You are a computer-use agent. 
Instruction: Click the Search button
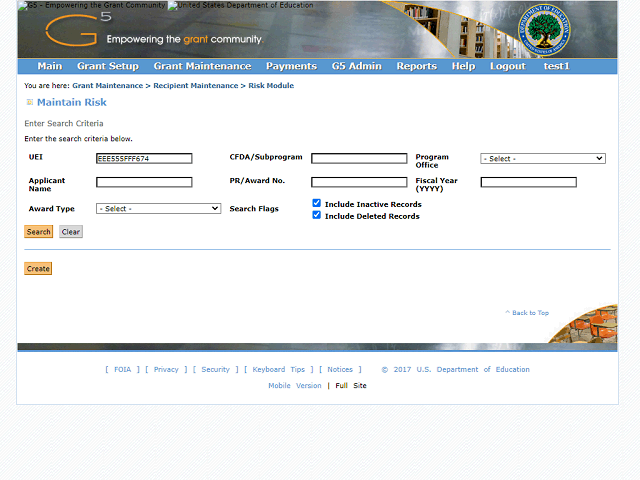[x=38, y=232]
